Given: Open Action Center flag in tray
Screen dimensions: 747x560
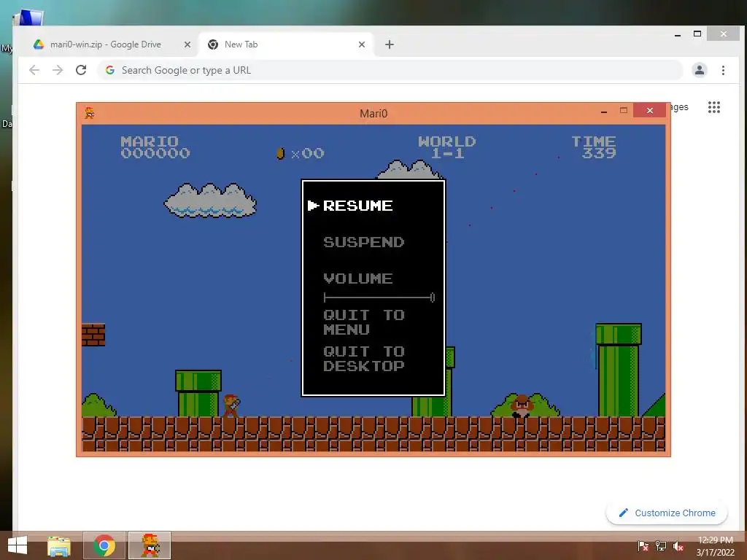Looking at the screenshot, I should click(x=643, y=546).
